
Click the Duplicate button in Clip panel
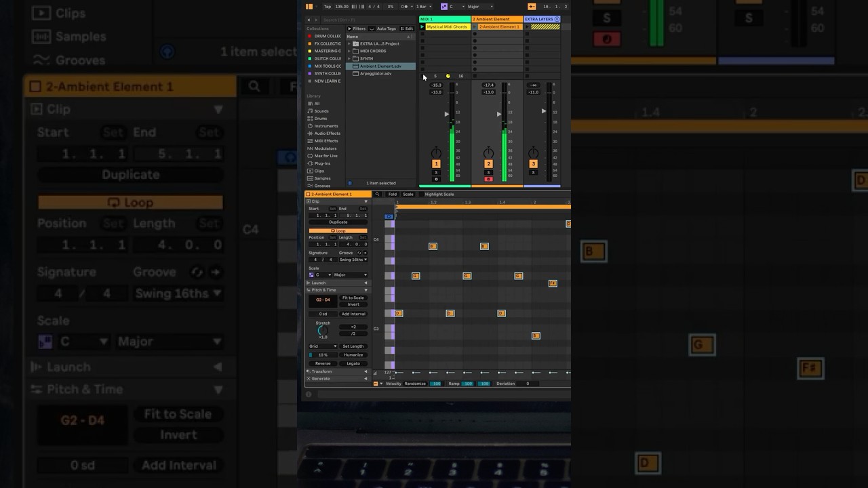coord(338,222)
